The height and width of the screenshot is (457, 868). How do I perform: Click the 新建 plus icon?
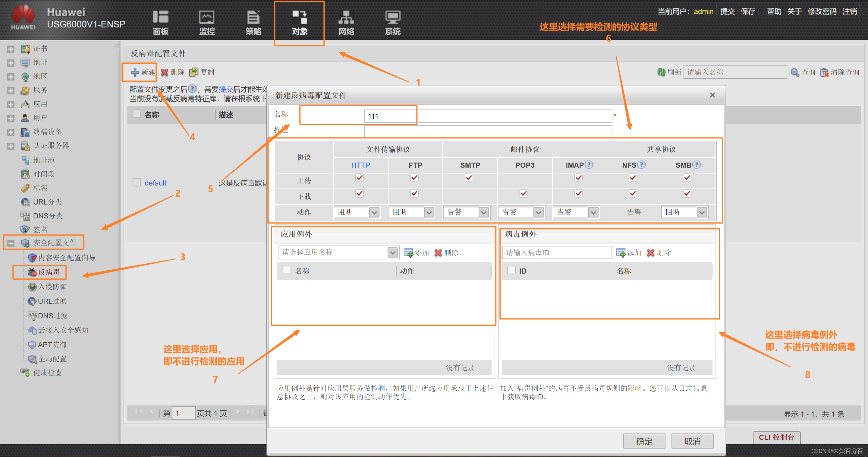(135, 72)
